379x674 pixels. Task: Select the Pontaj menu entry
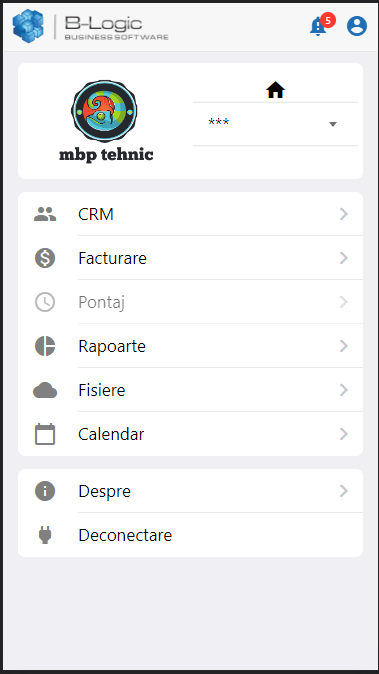pos(190,302)
